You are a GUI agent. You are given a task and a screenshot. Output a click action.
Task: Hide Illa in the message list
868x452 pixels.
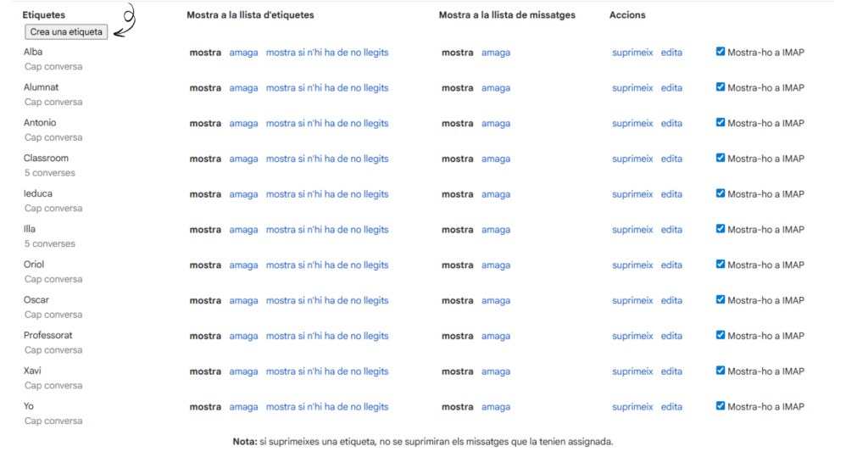[496, 230]
